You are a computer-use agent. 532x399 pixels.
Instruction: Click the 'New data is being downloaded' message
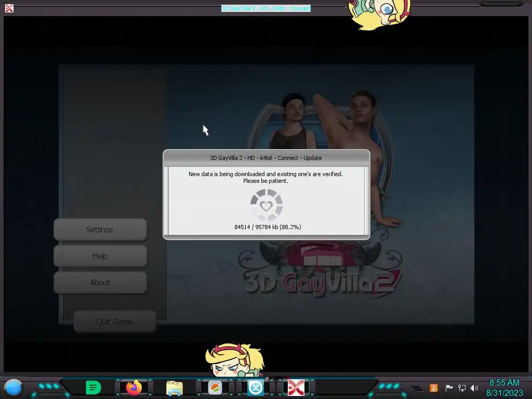[265, 178]
